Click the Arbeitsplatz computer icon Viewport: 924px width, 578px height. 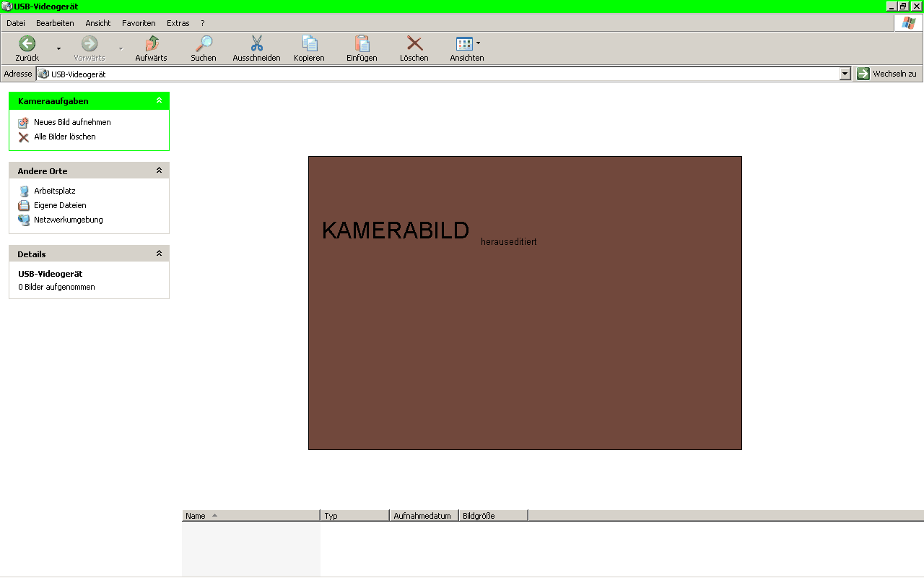[x=24, y=191]
